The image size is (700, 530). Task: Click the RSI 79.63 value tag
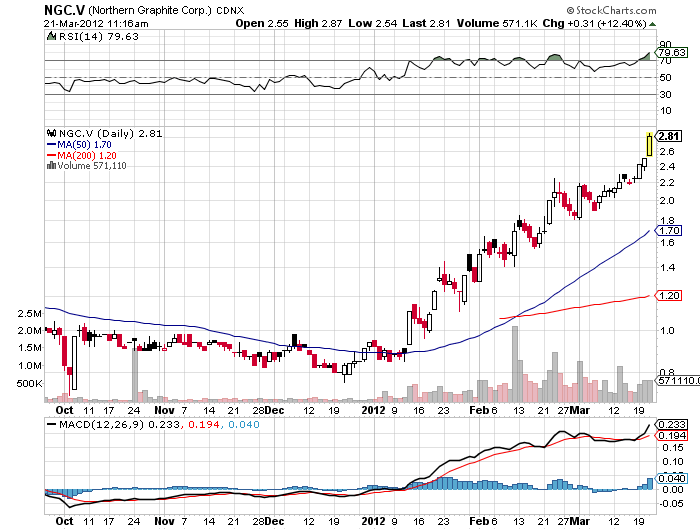[671, 53]
